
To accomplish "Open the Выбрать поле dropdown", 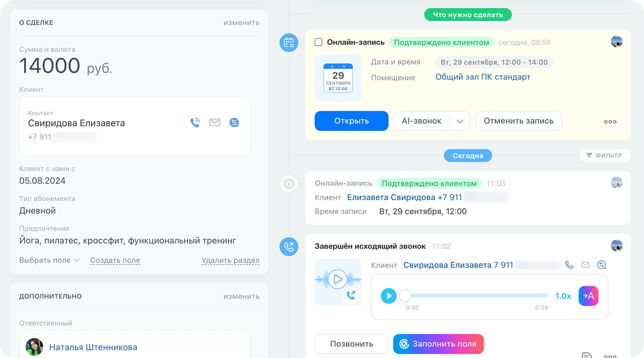I will pyautogui.click(x=49, y=260).
